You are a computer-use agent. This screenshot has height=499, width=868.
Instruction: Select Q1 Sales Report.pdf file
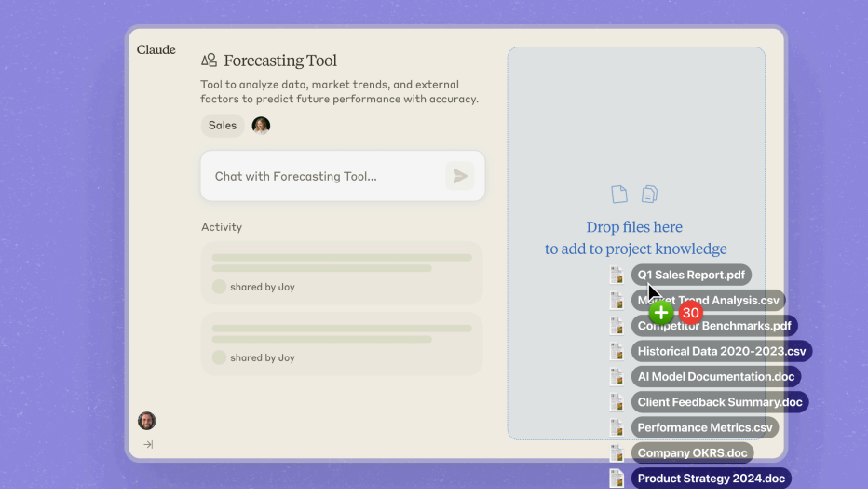pyautogui.click(x=691, y=276)
